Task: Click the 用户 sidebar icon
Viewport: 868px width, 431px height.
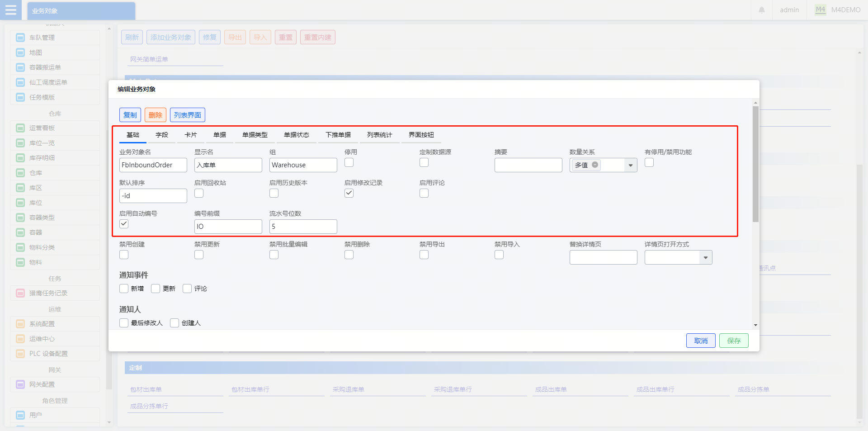Action: pos(20,415)
